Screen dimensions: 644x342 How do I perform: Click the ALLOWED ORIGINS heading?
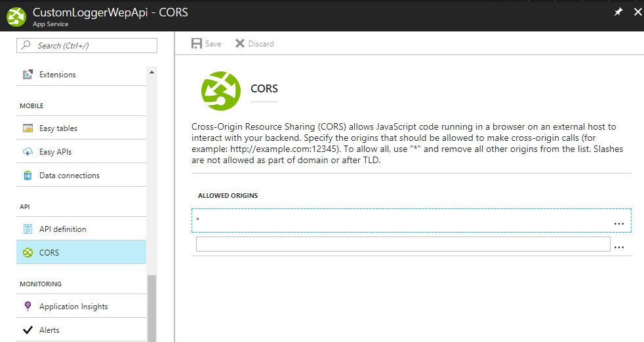click(x=228, y=195)
